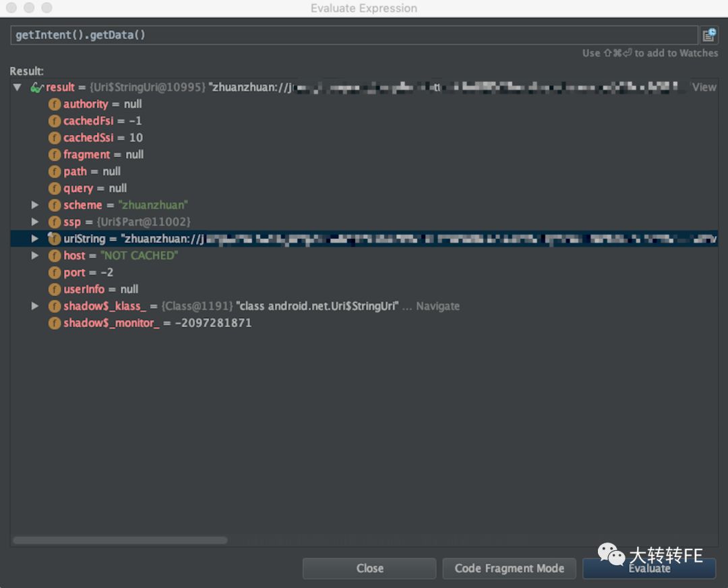728x588 pixels.
Task: Click the authority field icon
Action: point(55,104)
